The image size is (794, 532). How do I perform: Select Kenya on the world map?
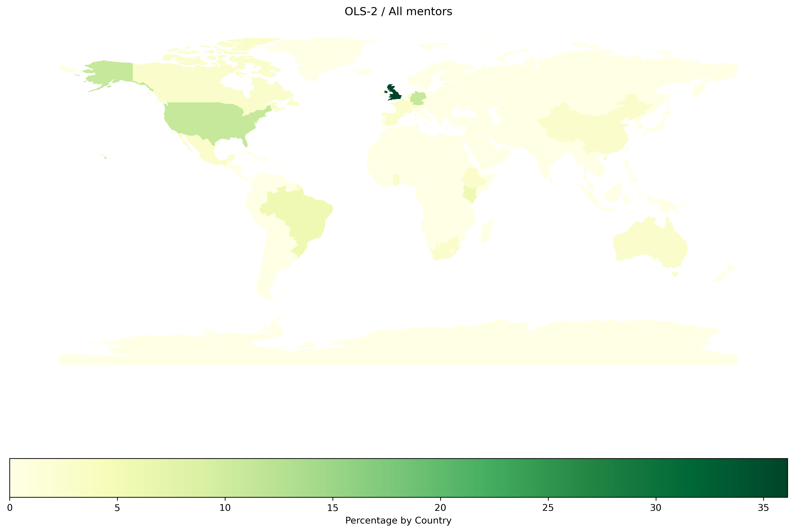pyautogui.click(x=470, y=194)
